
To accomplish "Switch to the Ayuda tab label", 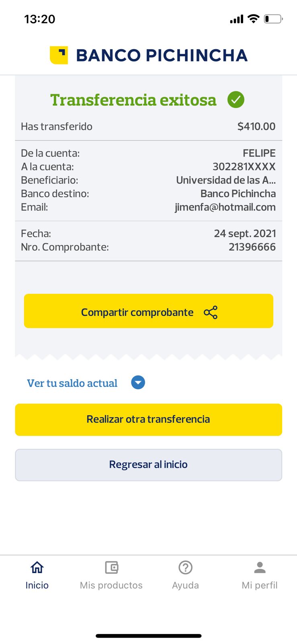I will [185, 585].
